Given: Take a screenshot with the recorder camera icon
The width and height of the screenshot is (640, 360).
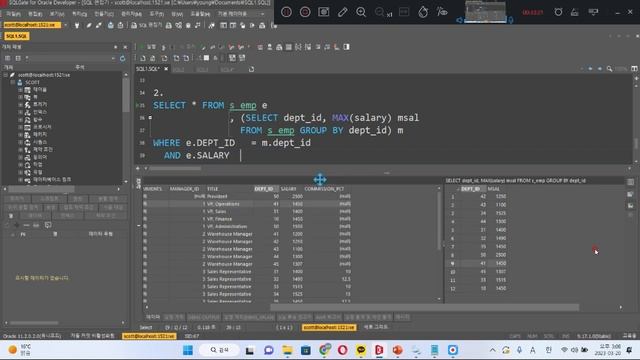Looking at the screenshot, I should point(324,12).
